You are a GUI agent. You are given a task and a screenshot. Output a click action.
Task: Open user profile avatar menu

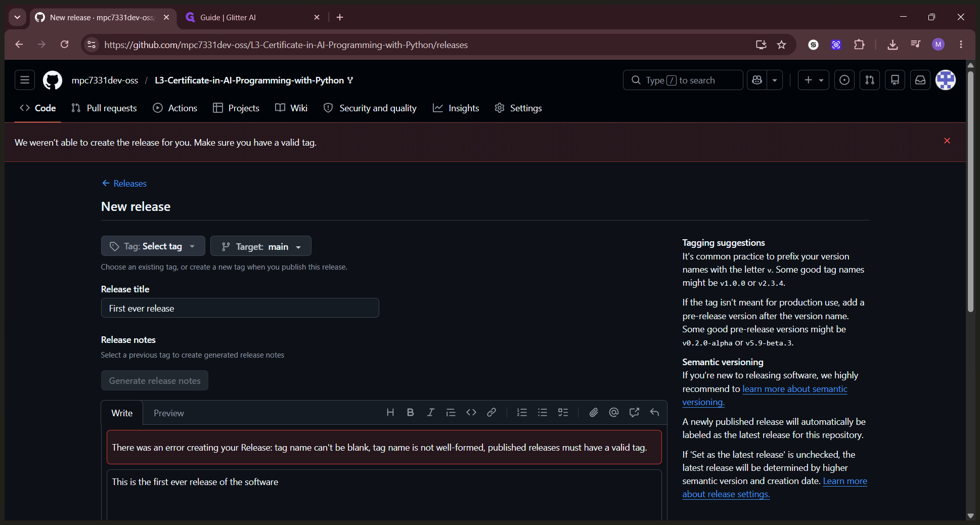[x=945, y=80]
